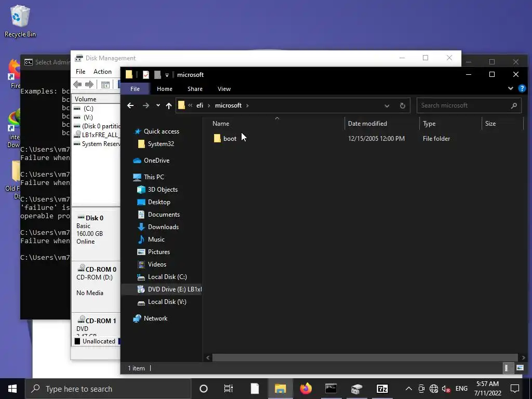The height and width of the screenshot is (399, 532).
Task: Click the forward arrow in Disk Management toolbar
Action: 89,84
